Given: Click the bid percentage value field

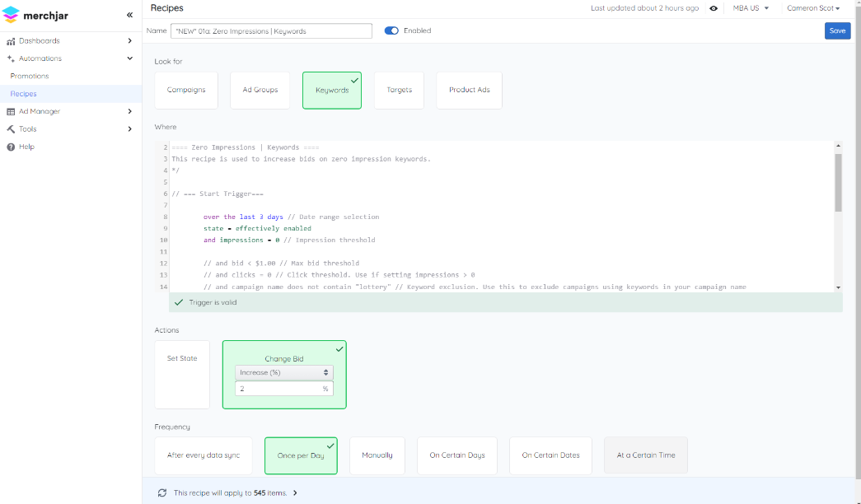Looking at the screenshot, I should click(284, 389).
